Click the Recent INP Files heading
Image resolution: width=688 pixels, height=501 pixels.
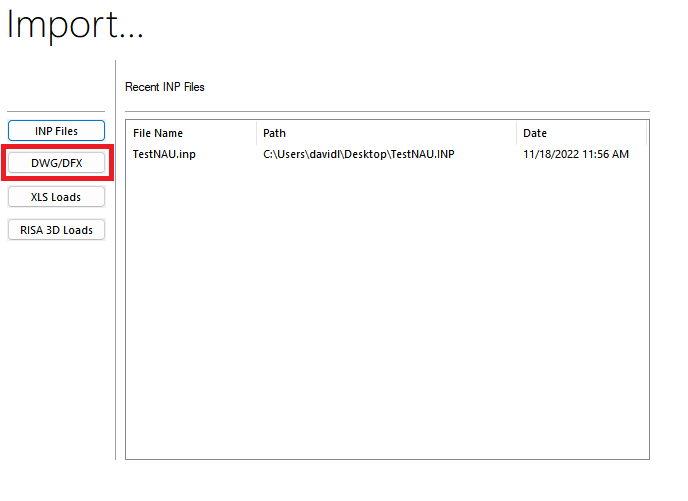pos(165,87)
